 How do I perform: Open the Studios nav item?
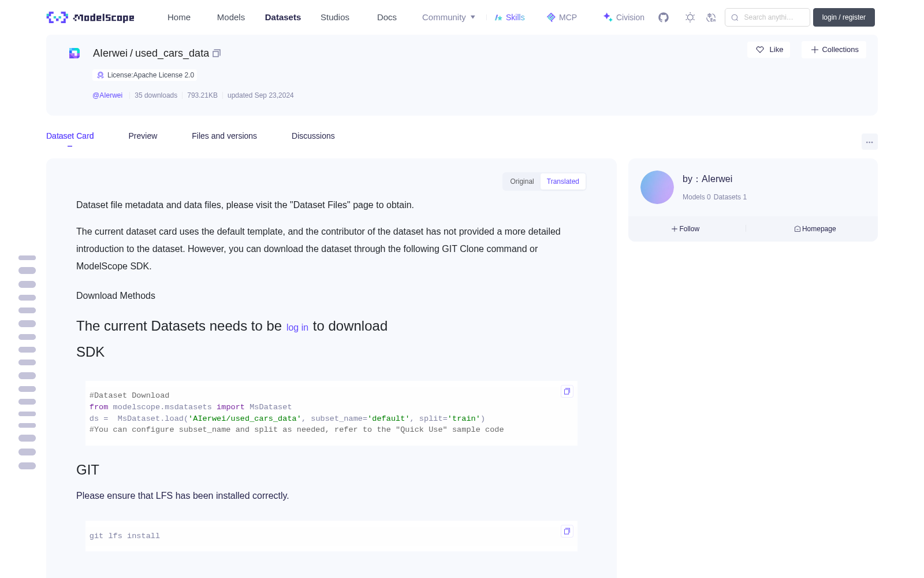pyautogui.click(x=335, y=17)
